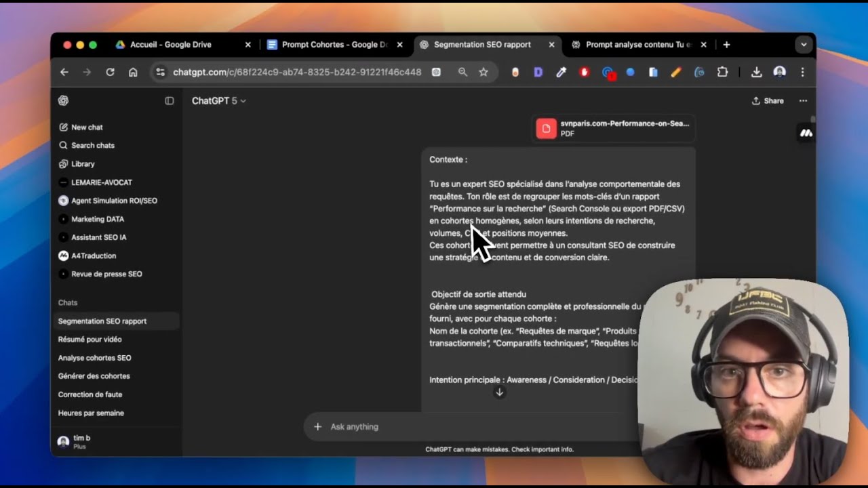Collapse the ChatGPT sidebar

[170, 100]
